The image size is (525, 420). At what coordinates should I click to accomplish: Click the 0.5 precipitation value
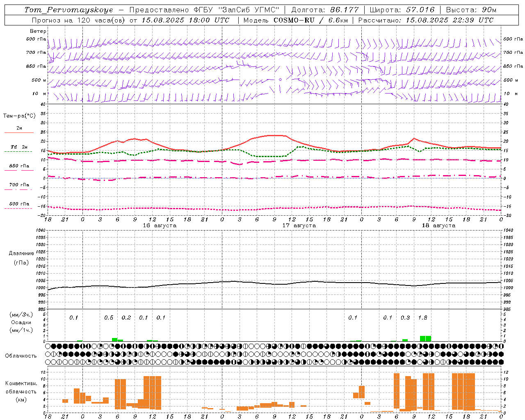coord(109,318)
